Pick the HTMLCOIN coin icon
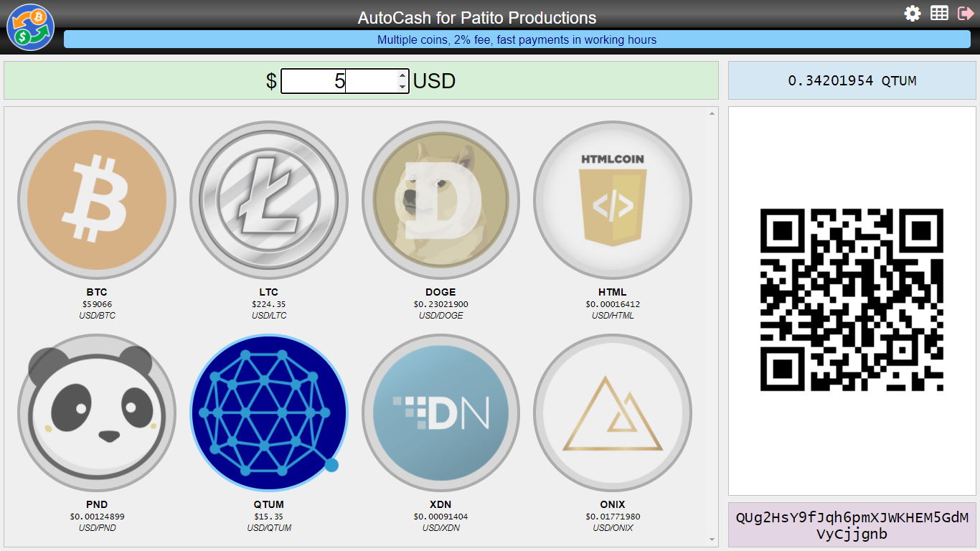The height and width of the screenshot is (551, 980). (x=613, y=200)
